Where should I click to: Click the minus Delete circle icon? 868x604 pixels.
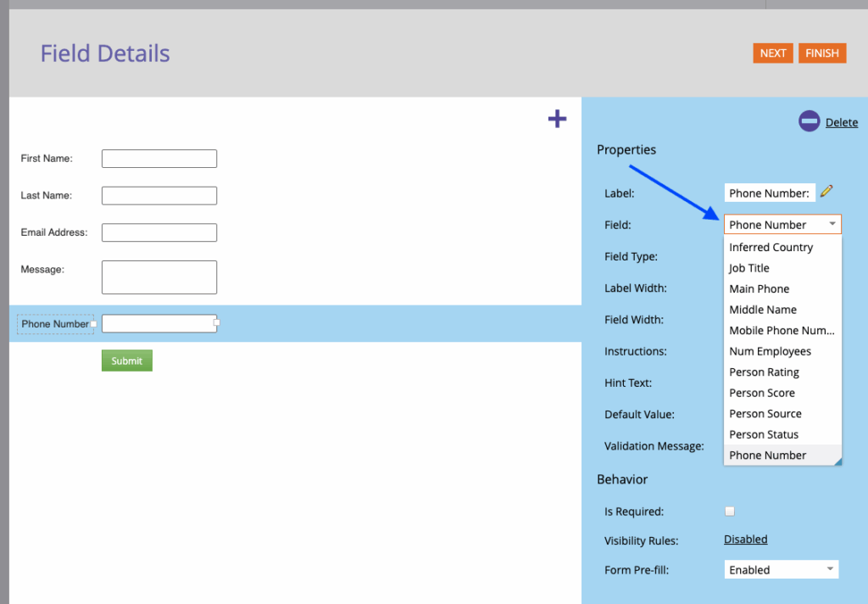pyautogui.click(x=810, y=122)
